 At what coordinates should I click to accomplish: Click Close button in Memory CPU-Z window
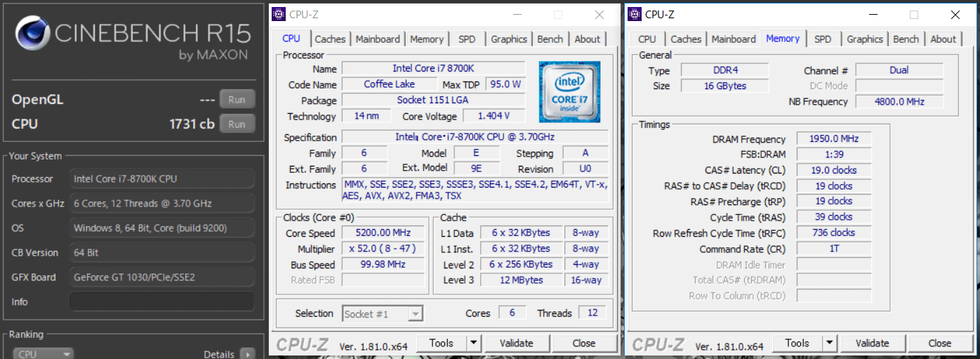tap(939, 344)
